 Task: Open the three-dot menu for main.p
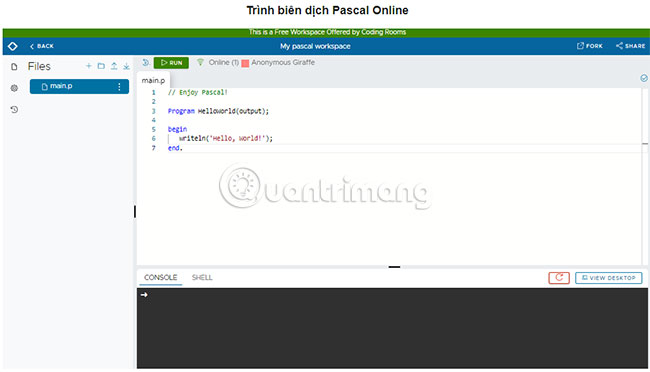(119, 86)
